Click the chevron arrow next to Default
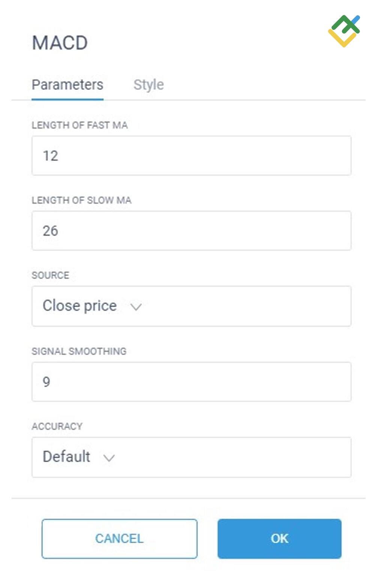The height and width of the screenshot is (588, 375). pos(109,458)
